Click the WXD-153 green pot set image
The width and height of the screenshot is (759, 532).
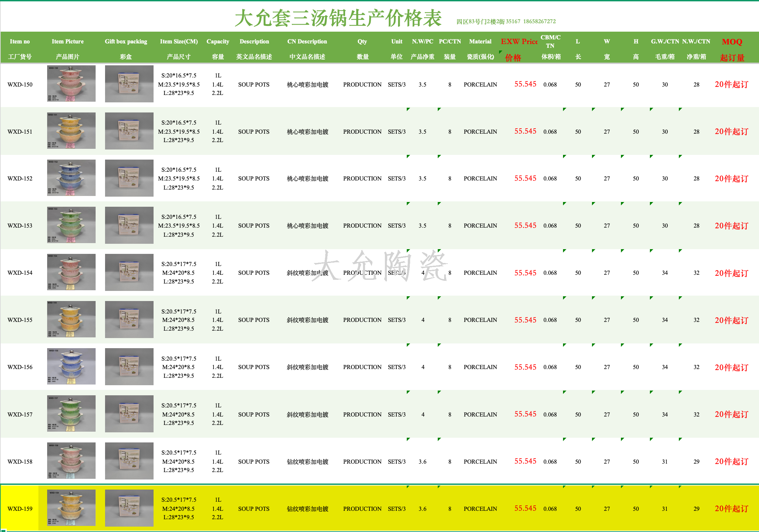[x=71, y=225]
